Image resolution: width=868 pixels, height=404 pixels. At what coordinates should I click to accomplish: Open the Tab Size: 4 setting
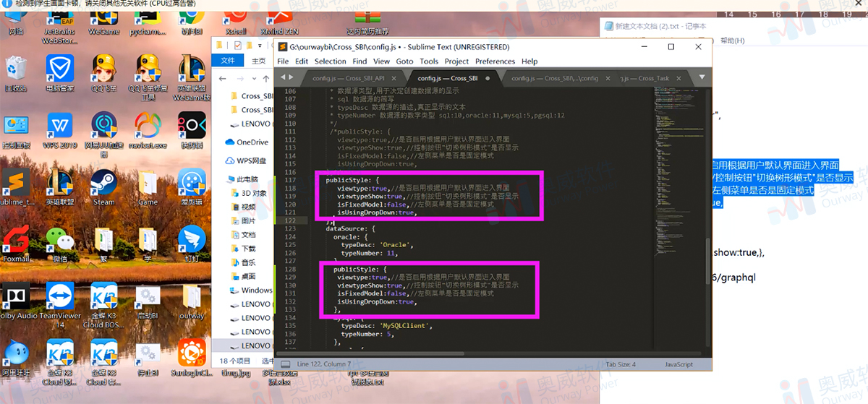click(621, 364)
